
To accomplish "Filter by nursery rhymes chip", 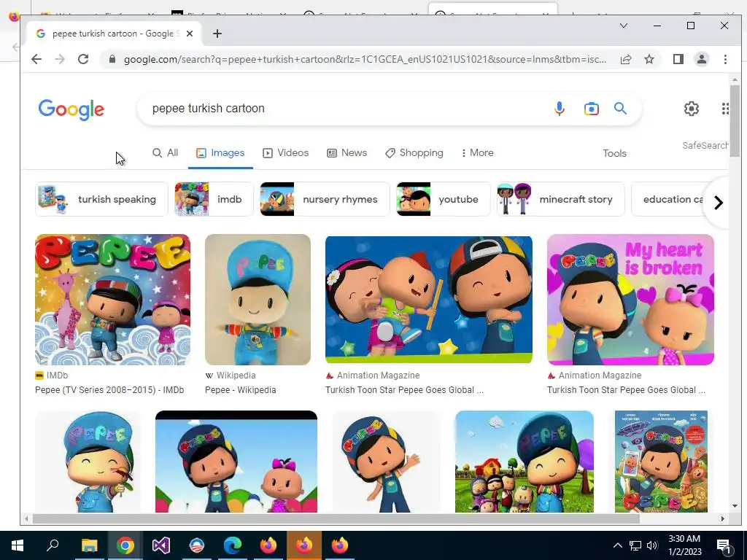I will pos(325,199).
